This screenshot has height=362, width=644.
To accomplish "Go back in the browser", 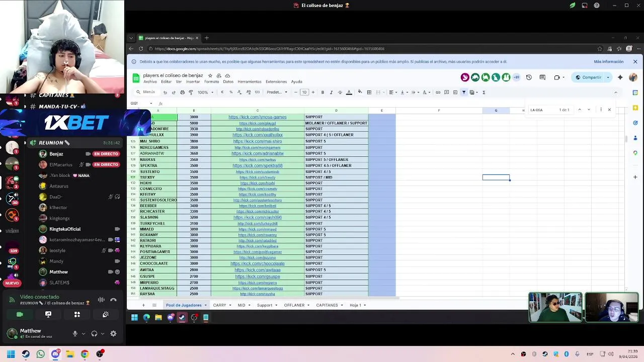I will pyautogui.click(x=131, y=49).
